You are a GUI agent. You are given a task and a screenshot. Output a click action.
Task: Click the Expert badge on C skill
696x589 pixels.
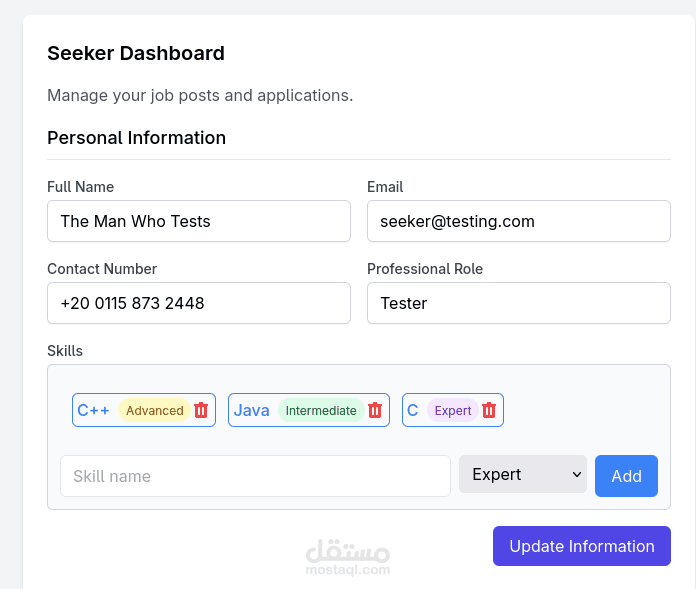pyautogui.click(x=453, y=410)
